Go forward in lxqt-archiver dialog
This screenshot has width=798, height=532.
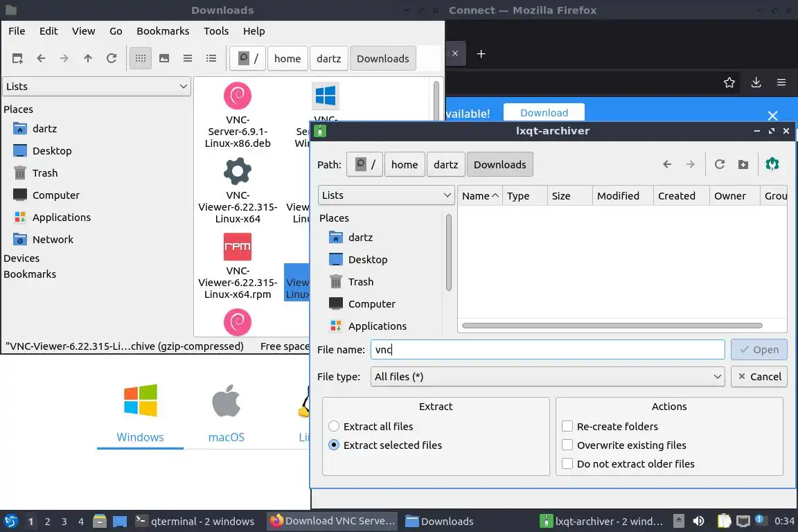690,164
